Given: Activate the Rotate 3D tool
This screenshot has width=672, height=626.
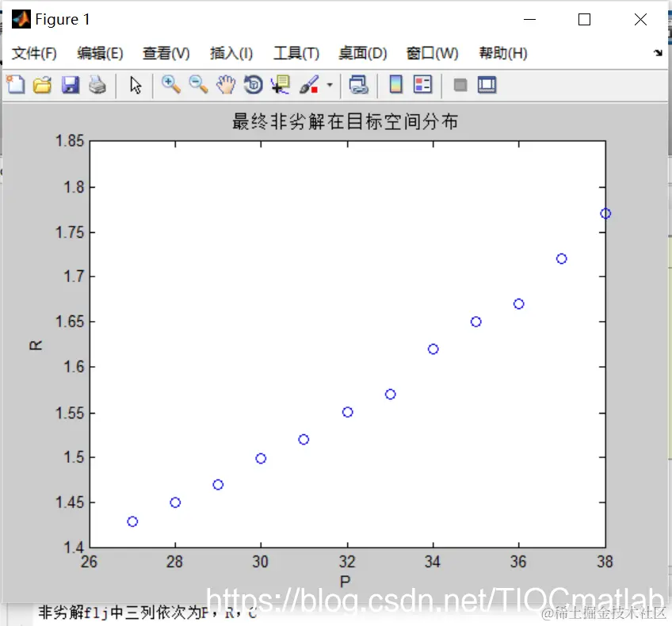Looking at the screenshot, I should 254,85.
